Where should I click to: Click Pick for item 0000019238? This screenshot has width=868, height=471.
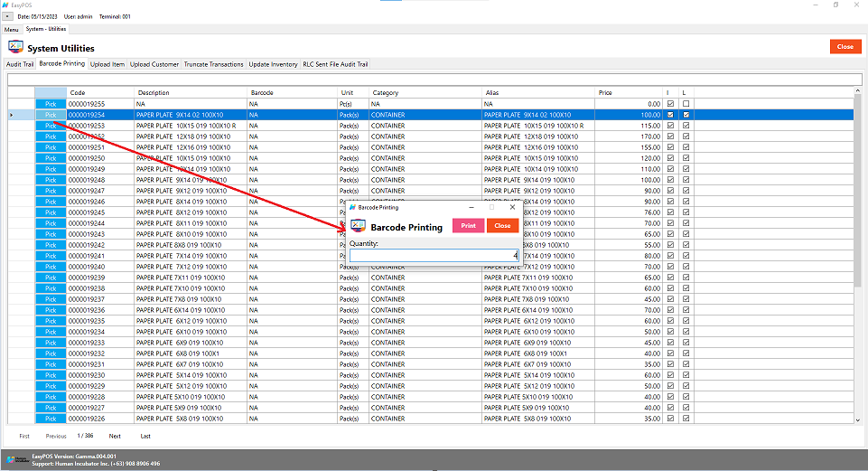pyautogui.click(x=51, y=288)
